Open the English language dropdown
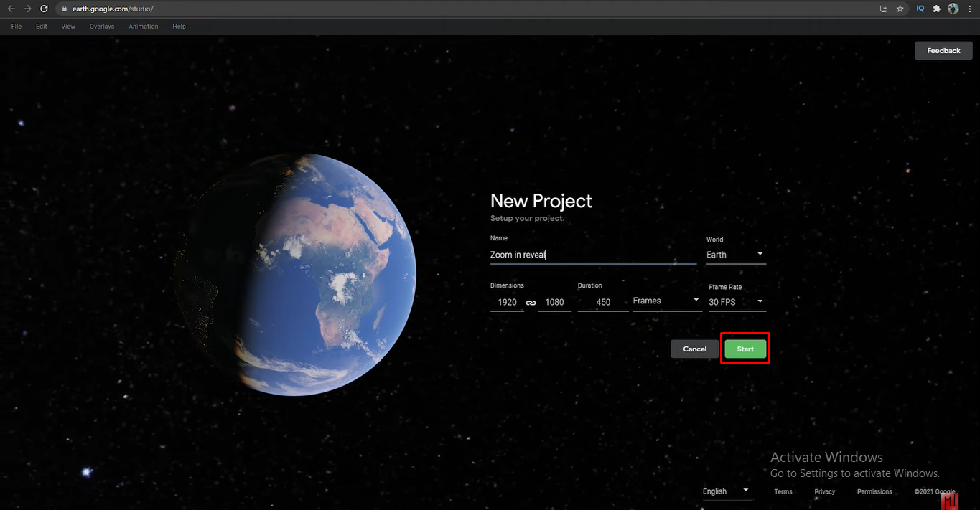This screenshot has width=980, height=510. click(x=727, y=491)
